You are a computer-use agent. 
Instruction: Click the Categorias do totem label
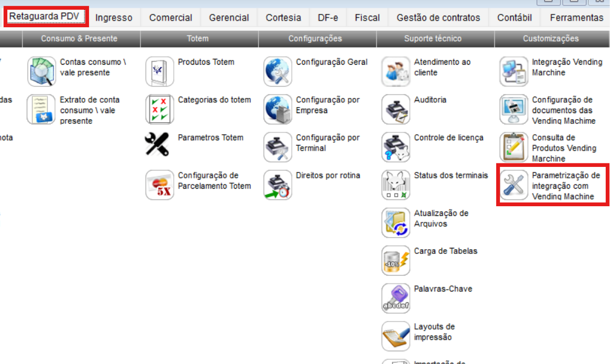pos(214,100)
